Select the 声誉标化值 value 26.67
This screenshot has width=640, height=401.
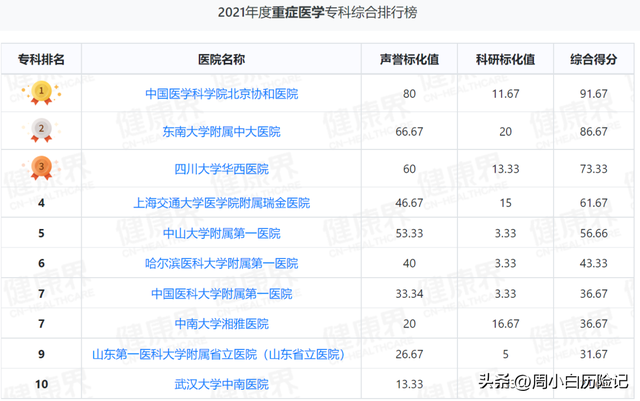(x=409, y=354)
